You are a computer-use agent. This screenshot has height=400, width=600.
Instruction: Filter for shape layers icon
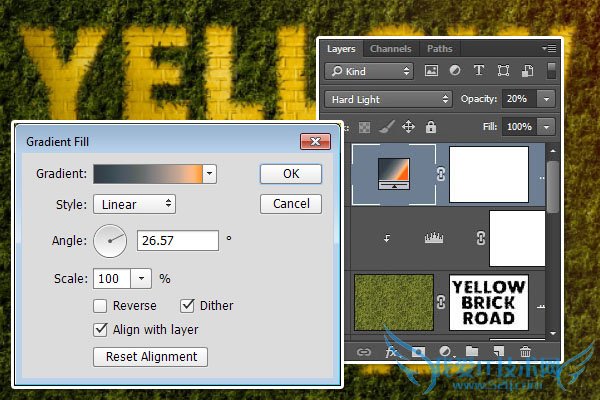(503, 70)
